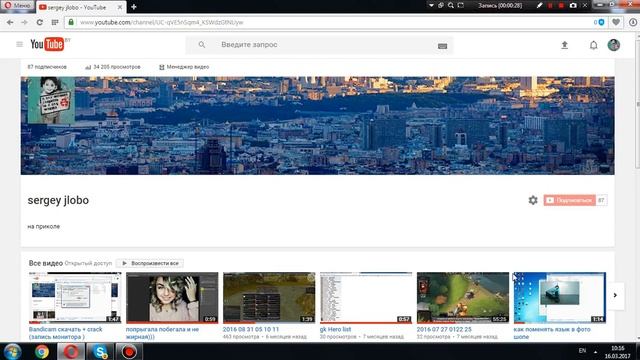This screenshot has width=640, height=360.
Task: Open the Все видео section heading
Action: 46,263
